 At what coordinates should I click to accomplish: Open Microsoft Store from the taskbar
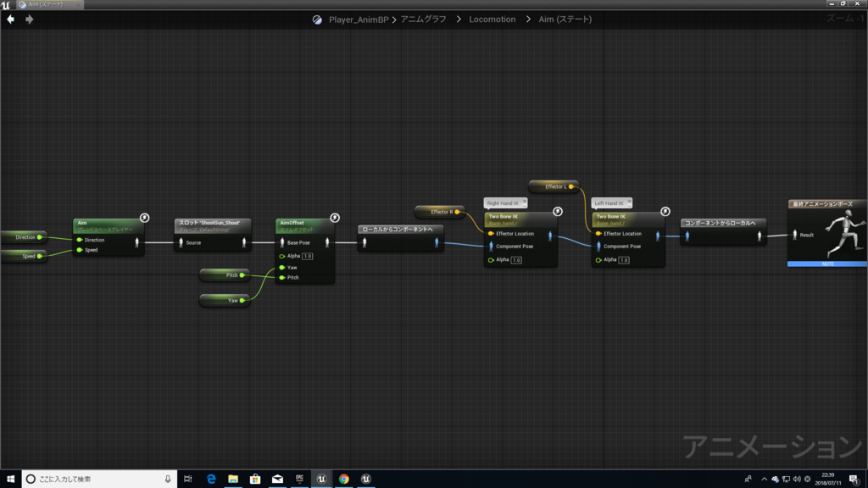[255, 480]
